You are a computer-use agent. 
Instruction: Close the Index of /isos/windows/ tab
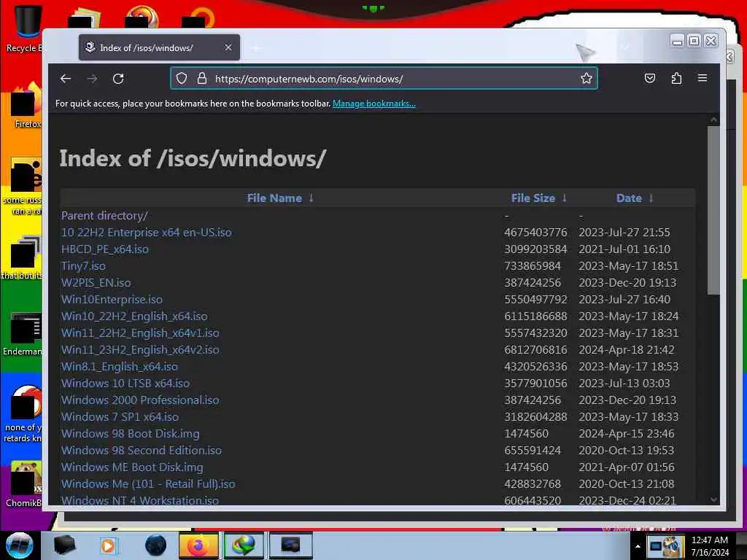tap(228, 47)
